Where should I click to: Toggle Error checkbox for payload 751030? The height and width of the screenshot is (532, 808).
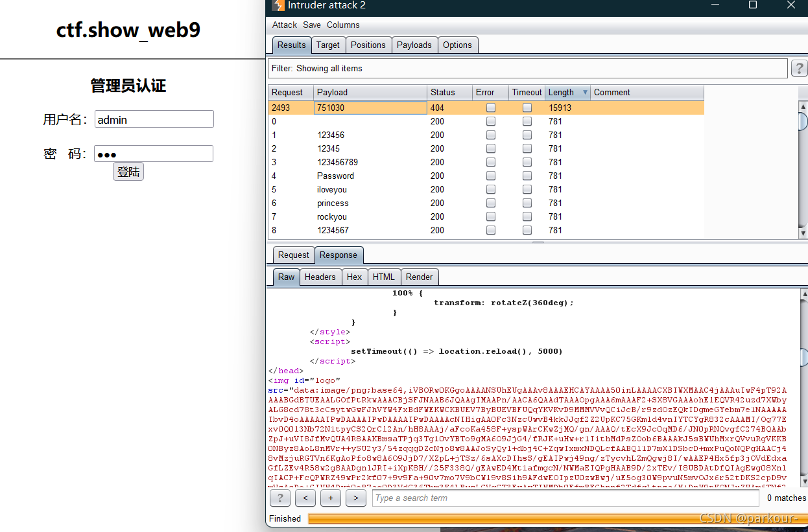pos(491,108)
